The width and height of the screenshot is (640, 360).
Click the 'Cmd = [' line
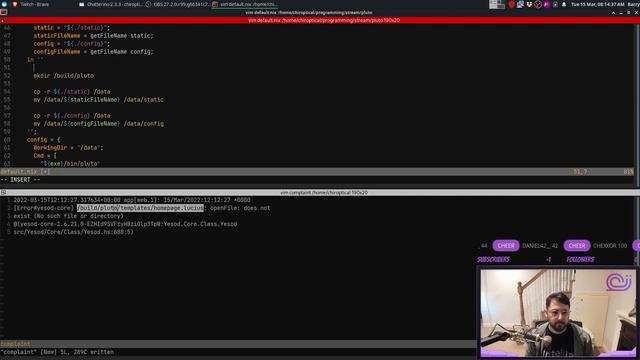coord(45,156)
